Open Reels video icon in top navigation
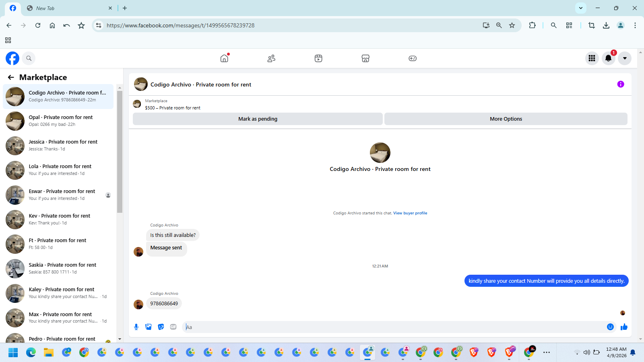The image size is (644, 362). pyautogui.click(x=318, y=58)
